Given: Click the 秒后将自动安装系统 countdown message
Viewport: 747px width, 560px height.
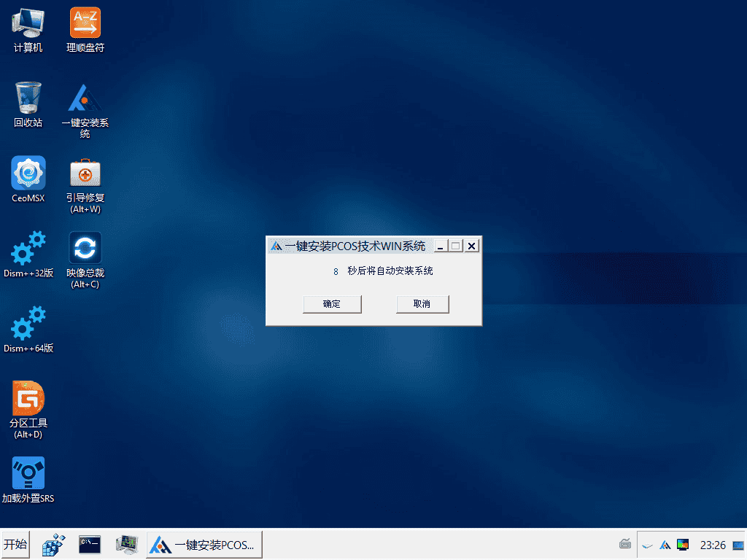Looking at the screenshot, I should pyautogui.click(x=390, y=271).
